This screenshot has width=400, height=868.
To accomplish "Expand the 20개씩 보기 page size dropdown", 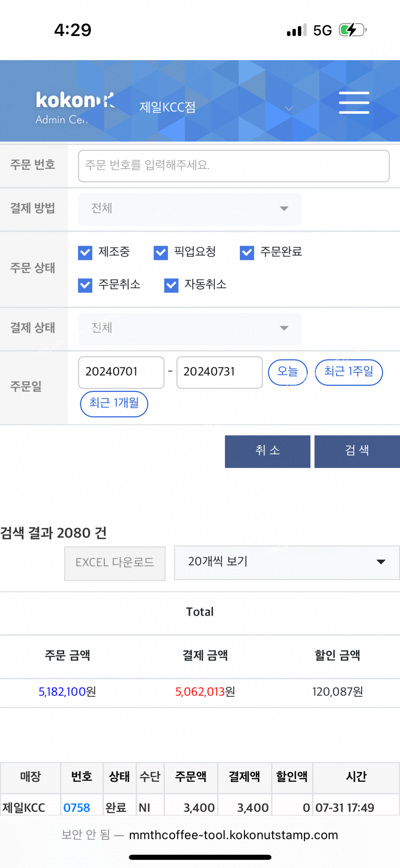I will tap(287, 562).
